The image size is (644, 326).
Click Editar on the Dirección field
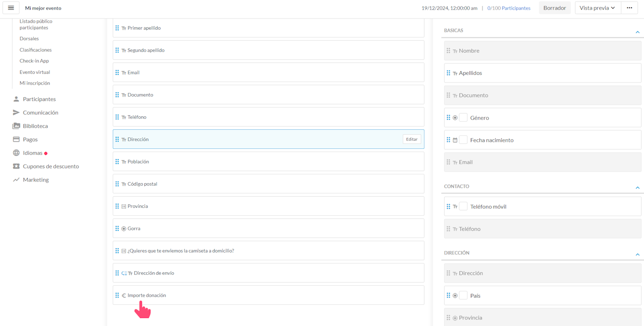click(412, 139)
